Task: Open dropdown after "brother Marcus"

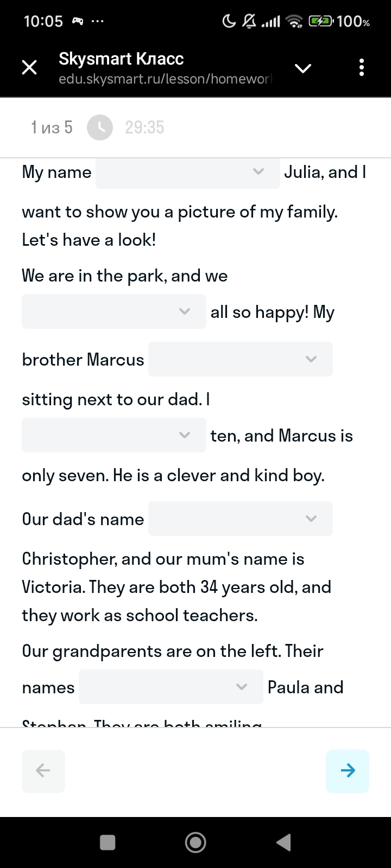Action: click(241, 359)
